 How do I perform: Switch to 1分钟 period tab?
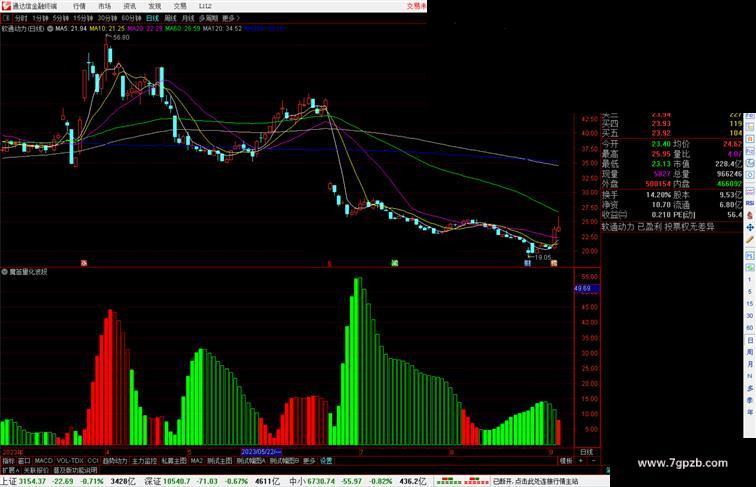click(40, 18)
